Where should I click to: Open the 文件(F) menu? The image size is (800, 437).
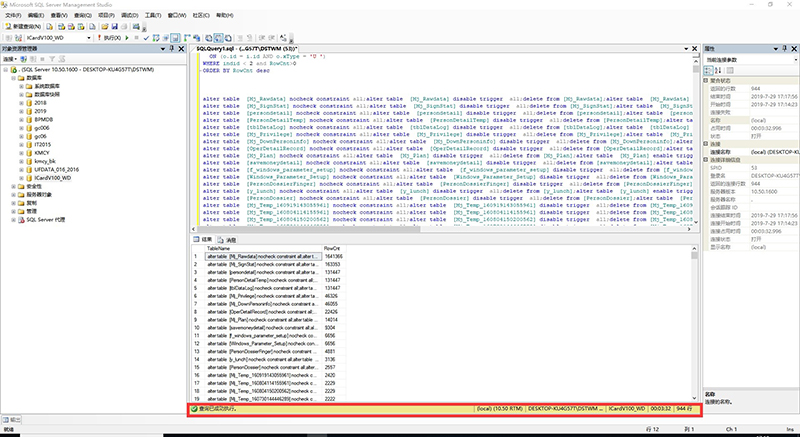13,15
